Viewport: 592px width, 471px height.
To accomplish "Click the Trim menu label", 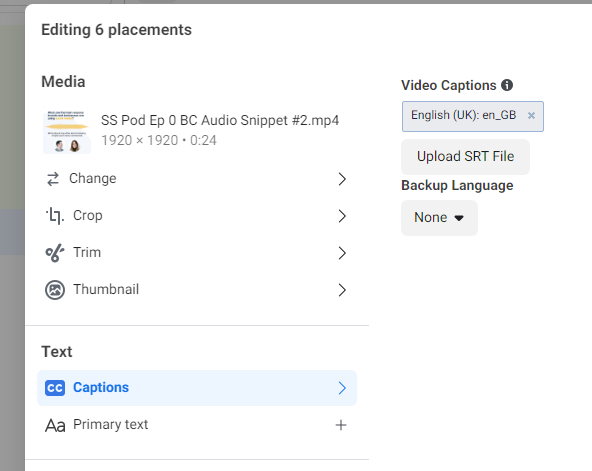I will pos(87,252).
